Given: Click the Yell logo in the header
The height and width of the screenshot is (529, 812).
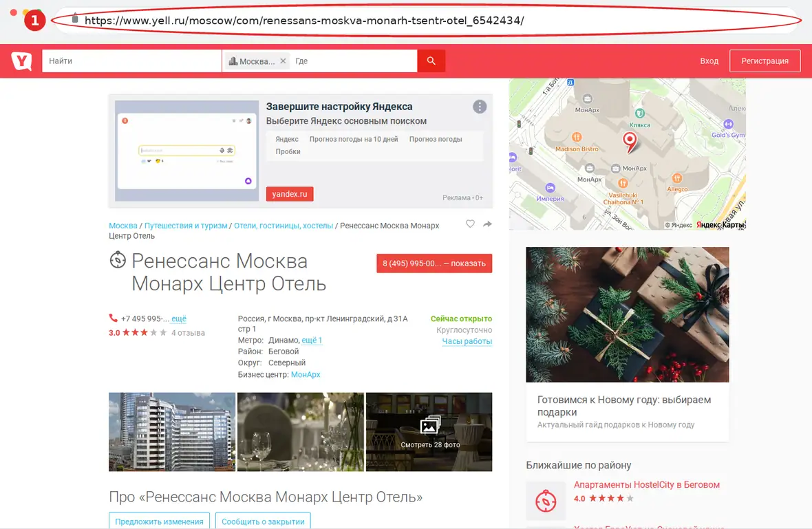Looking at the screenshot, I should click(x=22, y=61).
